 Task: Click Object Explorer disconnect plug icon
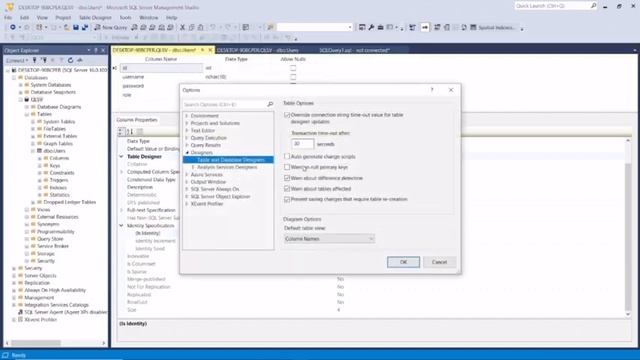click(x=43, y=60)
